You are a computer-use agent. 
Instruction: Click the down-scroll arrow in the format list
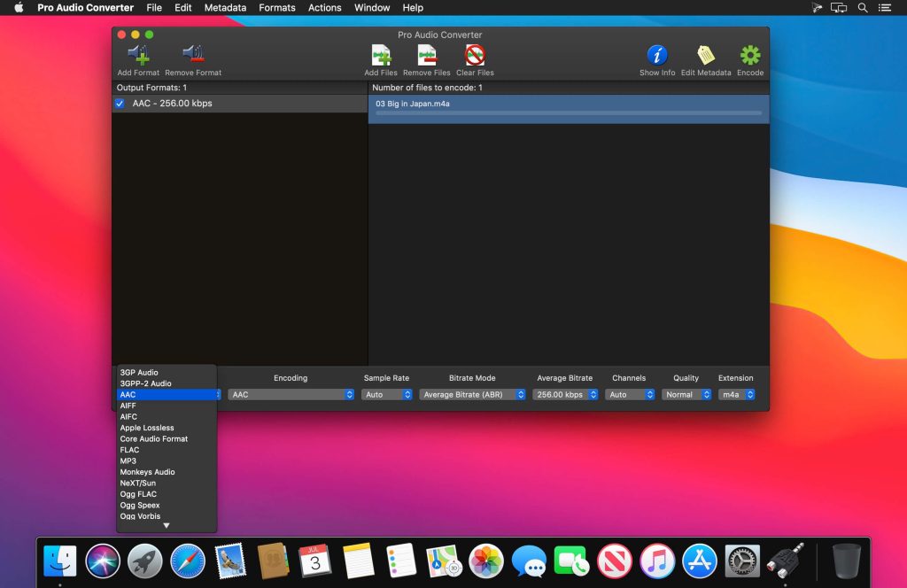click(x=166, y=526)
